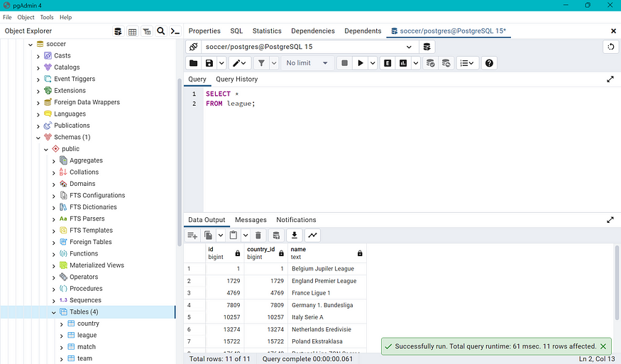Screen dimensions: 621x364
Task: Expand the query editor panel with the arrow icon
Action: point(610,79)
